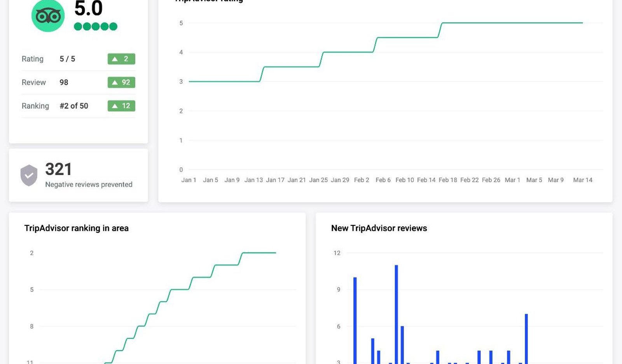Click the five green rating circles

(x=96, y=26)
